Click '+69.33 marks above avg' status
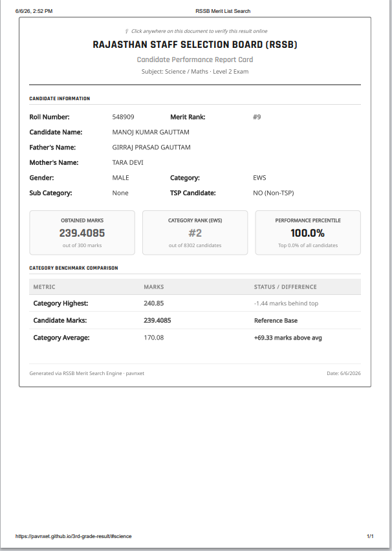The height and width of the screenshot is (551, 392). 288,338
